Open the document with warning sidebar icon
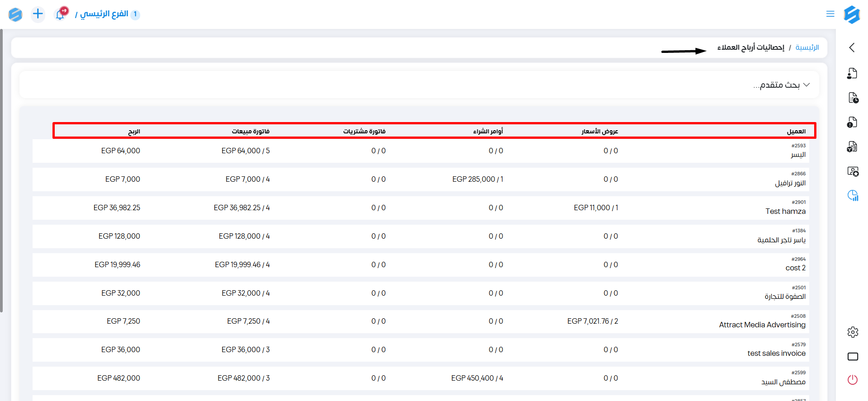This screenshot has width=868, height=401. point(852,122)
